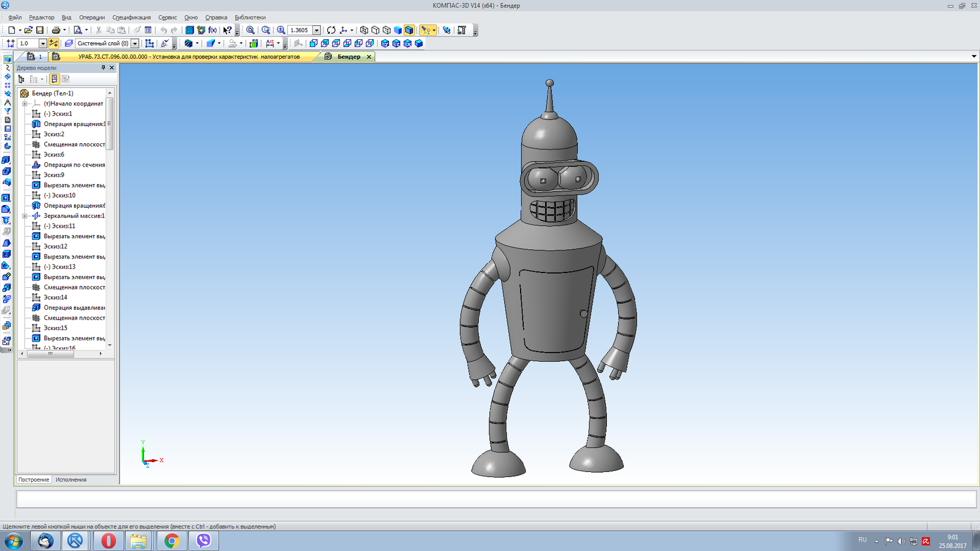The image size is (980, 551).
Task: Open the Редактор menu
Action: pos(42,17)
